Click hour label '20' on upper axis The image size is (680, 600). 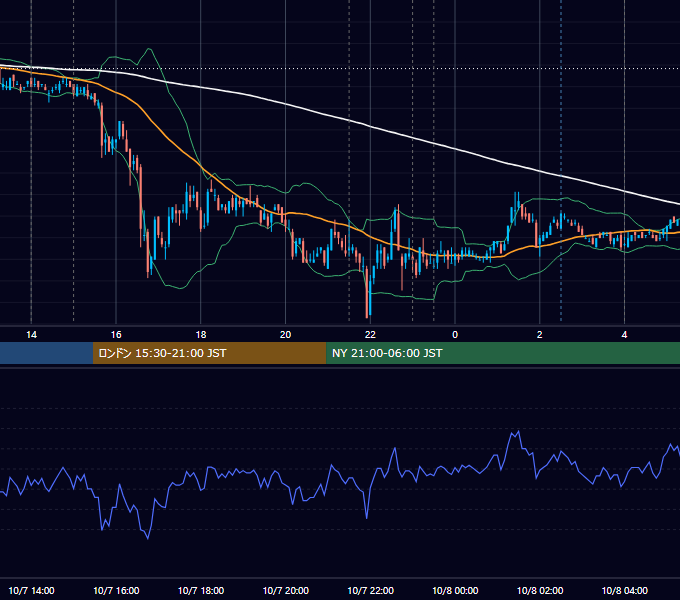(285, 335)
